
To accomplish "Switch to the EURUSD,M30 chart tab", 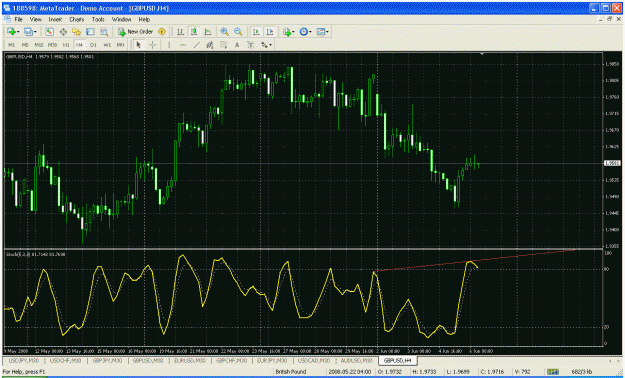I will 190,360.
